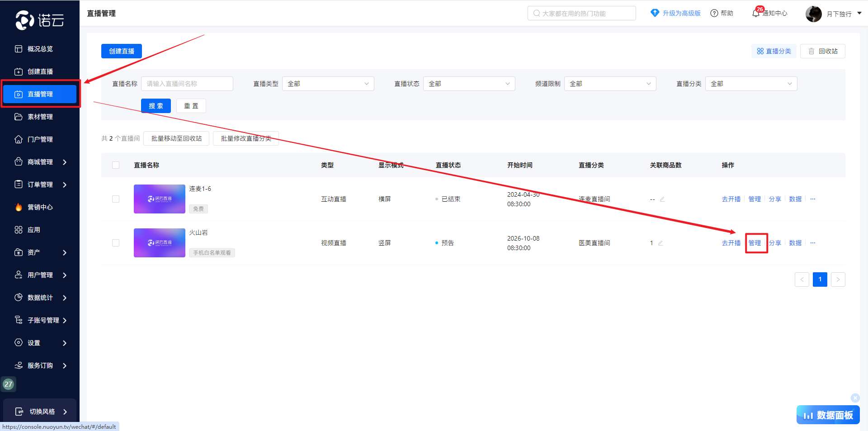Click the help question mark icon
The image size is (868, 431).
coord(714,14)
